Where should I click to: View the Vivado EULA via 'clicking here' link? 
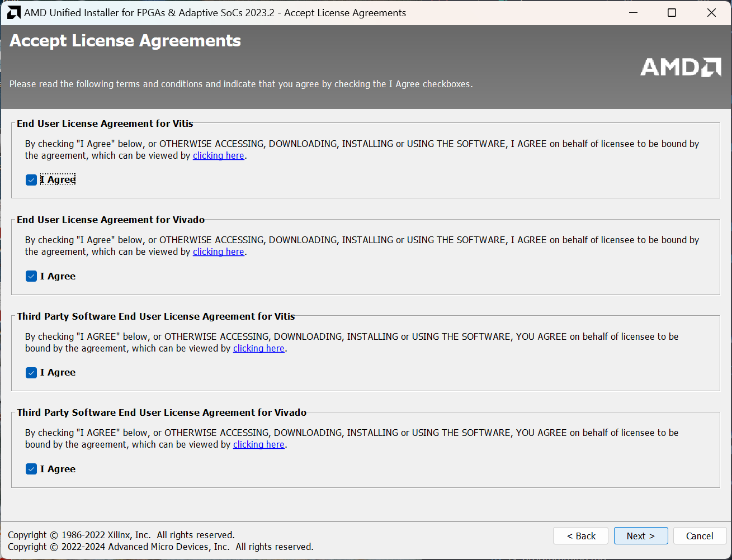tap(218, 252)
